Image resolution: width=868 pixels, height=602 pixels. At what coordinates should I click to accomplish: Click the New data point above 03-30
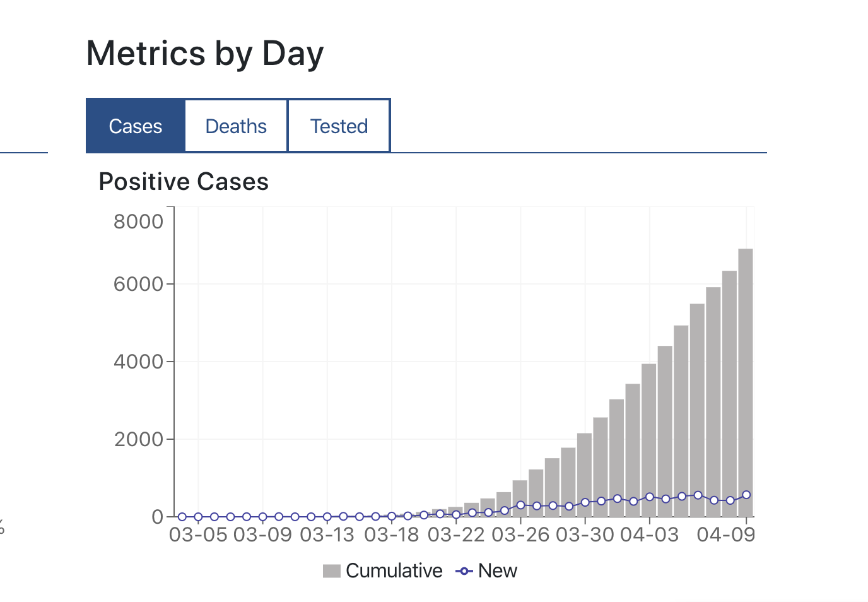click(585, 502)
